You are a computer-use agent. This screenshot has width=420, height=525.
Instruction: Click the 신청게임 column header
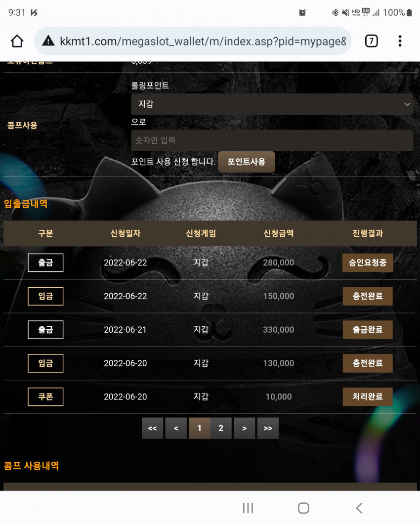[201, 233]
